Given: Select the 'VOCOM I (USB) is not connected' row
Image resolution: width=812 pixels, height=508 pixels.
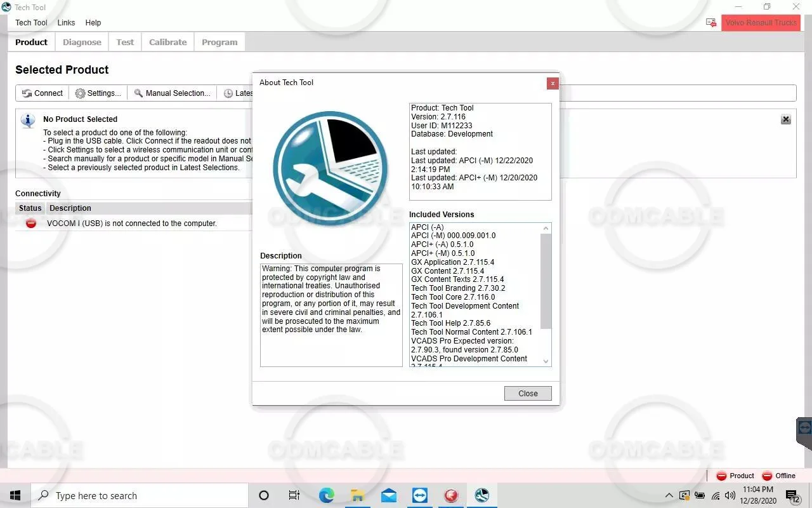Looking at the screenshot, I should 134,224.
